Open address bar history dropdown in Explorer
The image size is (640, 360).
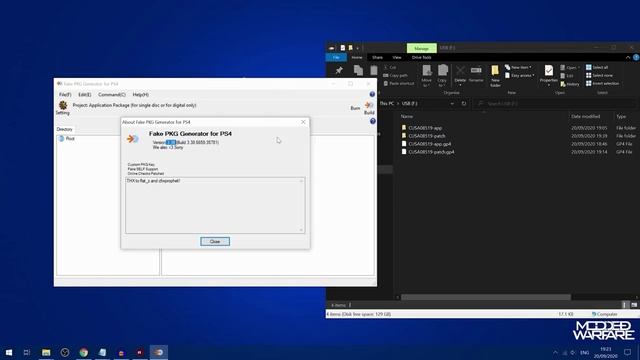452,104
